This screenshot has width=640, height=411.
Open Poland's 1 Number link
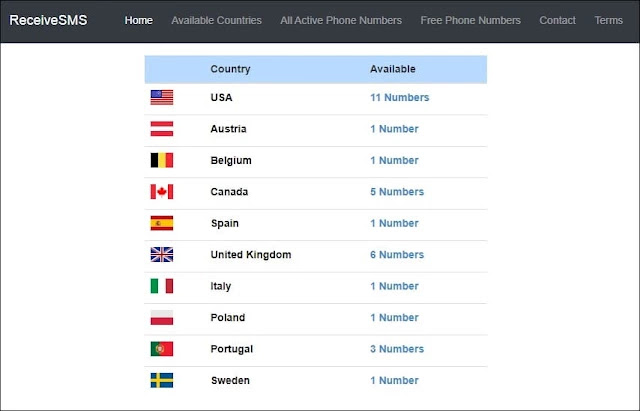[394, 318]
